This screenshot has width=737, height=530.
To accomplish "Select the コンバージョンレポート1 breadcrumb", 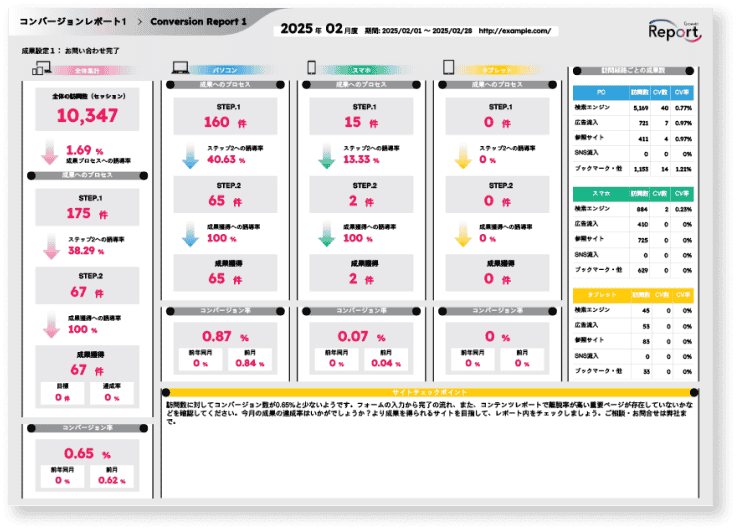I will pos(73,21).
